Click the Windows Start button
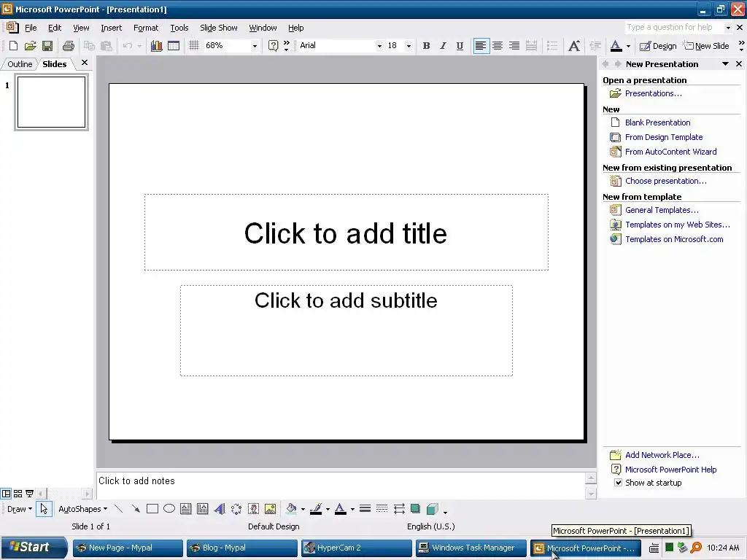 coord(34,547)
